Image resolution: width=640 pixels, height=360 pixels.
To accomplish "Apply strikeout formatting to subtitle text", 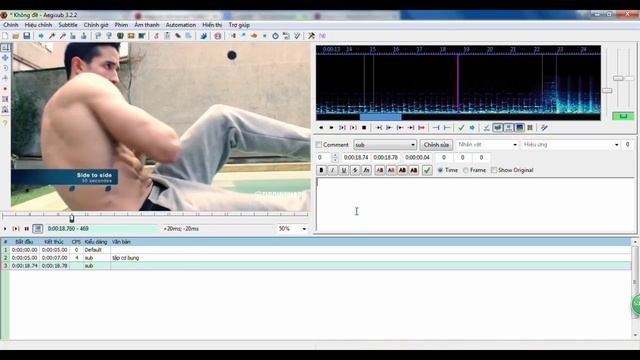I will click(355, 170).
